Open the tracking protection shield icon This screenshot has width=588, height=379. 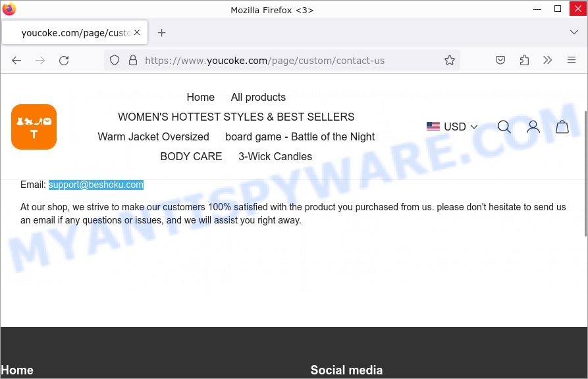pyautogui.click(x=115, y=60)
